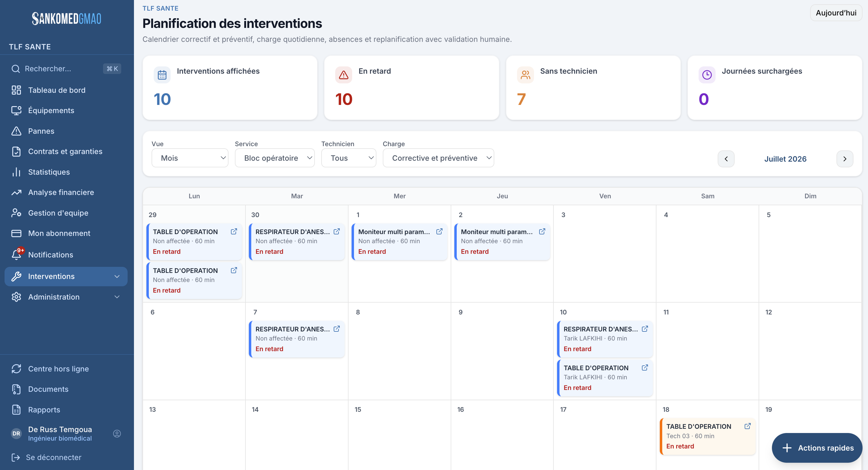This screenshot has width=868, height=470.
Task: Expand the Interventions menu chevron
Action: pyautogui.click(x=117, y=277)
